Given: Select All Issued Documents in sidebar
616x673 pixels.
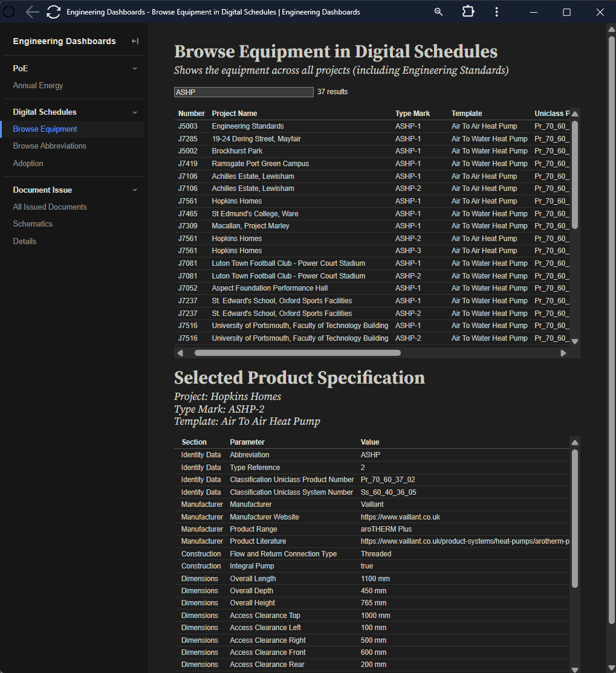Looking at the screenshot, I should click(50, 207).
